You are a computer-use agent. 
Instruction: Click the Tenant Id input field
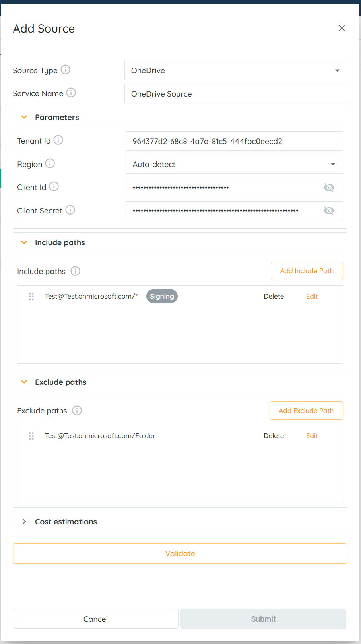click(x=234, y=141)
